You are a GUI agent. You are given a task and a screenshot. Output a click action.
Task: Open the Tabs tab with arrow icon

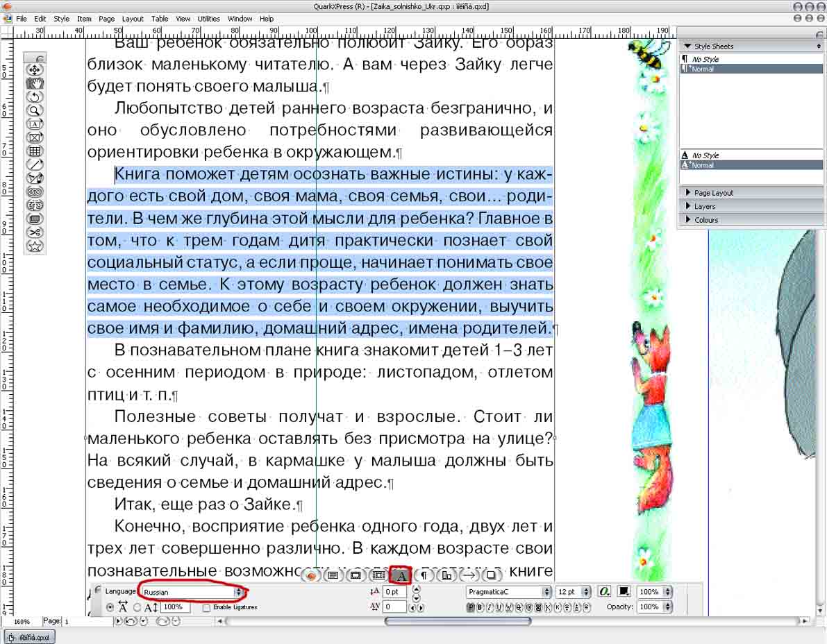click(469, 575)
